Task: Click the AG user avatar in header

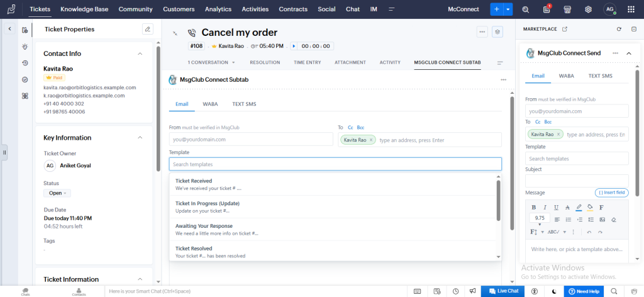Action: (x=609, y=9)
